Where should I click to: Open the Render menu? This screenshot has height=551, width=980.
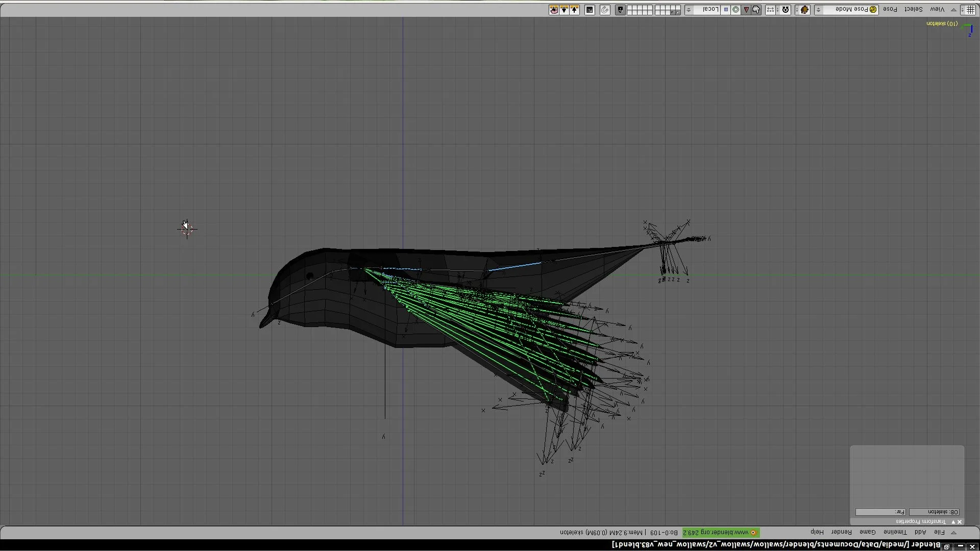(x=841, y=532)
